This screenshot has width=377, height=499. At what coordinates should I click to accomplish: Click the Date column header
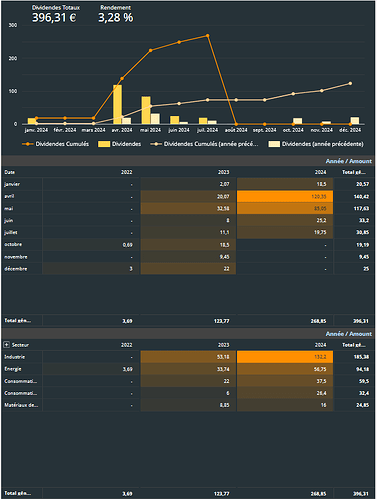pos(9,172)
